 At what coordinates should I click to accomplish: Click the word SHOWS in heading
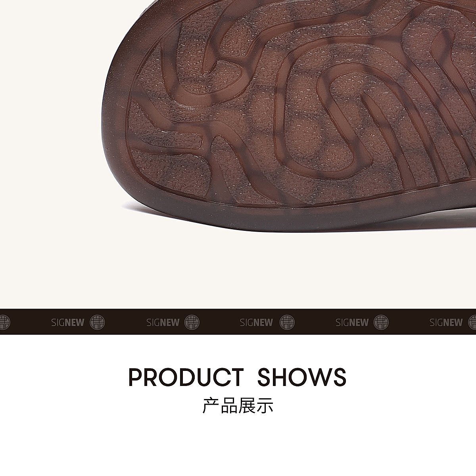[x=302, y=377]
